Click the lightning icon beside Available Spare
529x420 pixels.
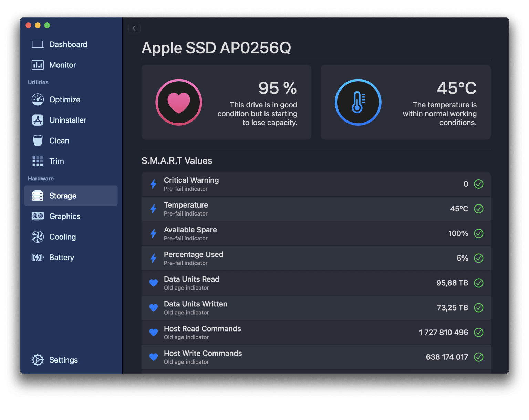coord(154,233)
